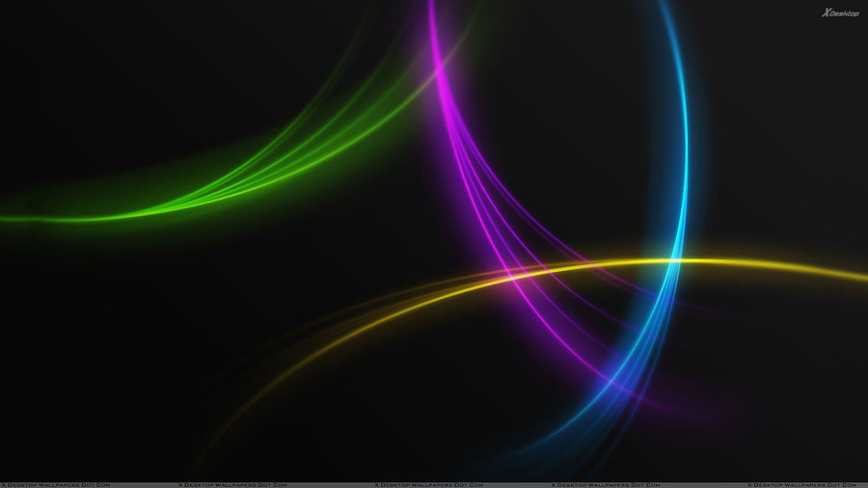This screenshot has width=868, height=488.
Task: Click where yellow and magenta streaks cross
Action: point(510,274)
